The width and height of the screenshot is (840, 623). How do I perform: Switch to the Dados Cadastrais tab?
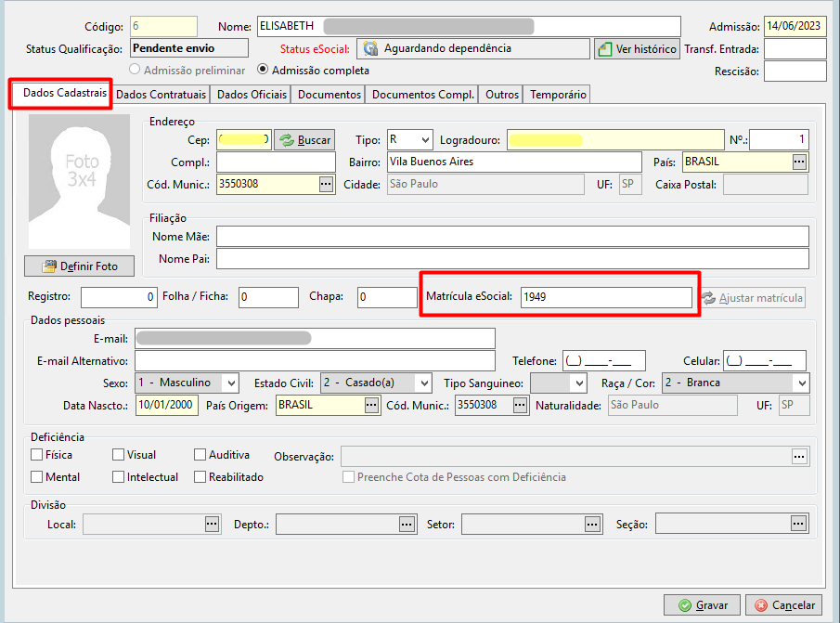[64, 93]
